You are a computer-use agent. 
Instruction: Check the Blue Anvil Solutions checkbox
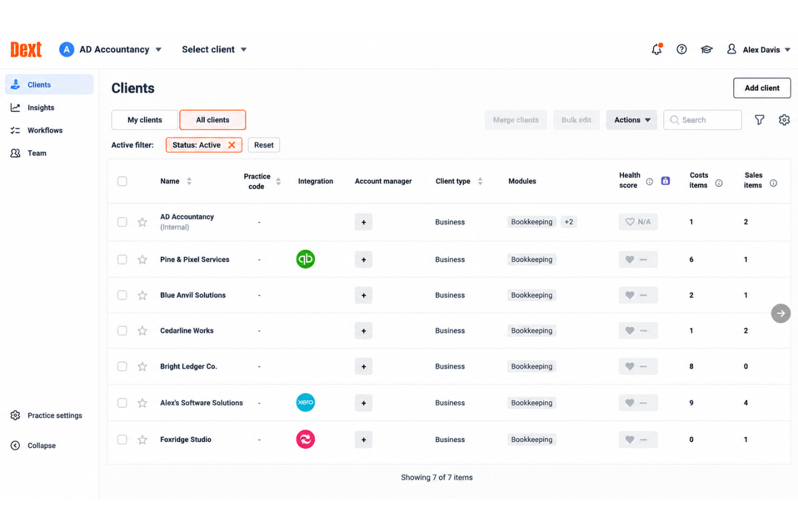(x=122, y=295)
